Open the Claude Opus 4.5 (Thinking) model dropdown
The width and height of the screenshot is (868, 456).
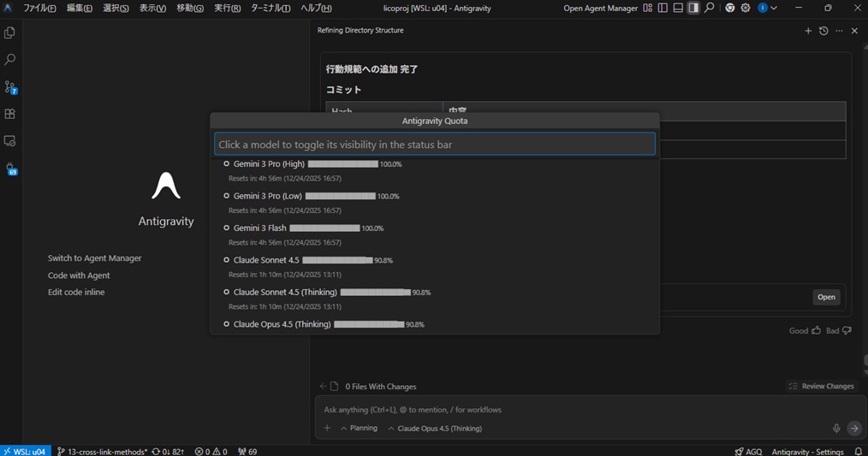click(x=435, y=428)
